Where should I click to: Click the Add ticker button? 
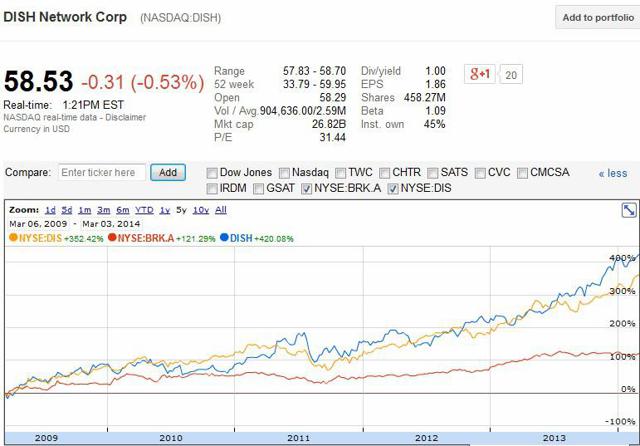pyautogui.click(x=168, y=173)
